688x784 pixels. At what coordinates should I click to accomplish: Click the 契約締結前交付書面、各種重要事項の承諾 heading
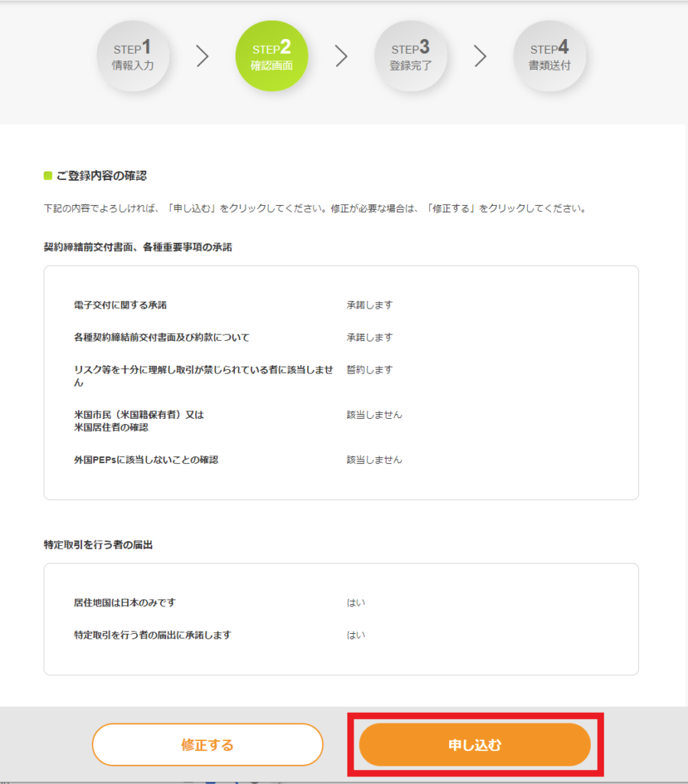coord(138,247)
